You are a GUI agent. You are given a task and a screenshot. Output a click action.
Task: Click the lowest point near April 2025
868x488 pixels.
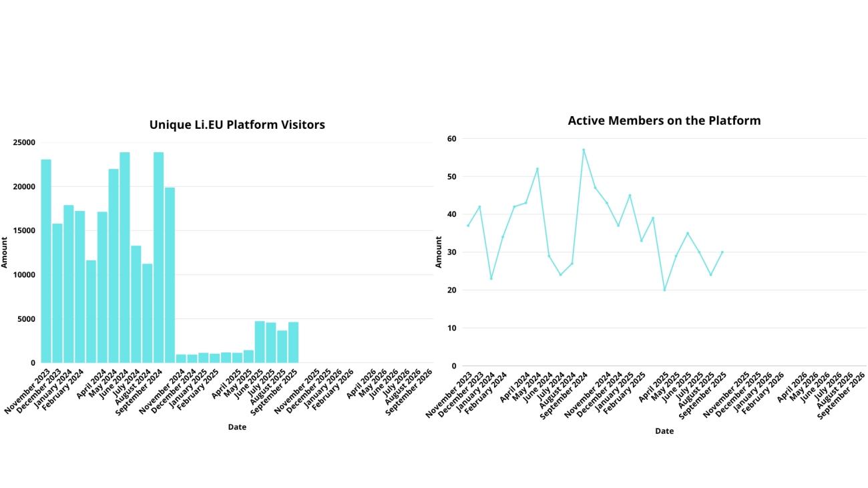click(x=664, y=290)
